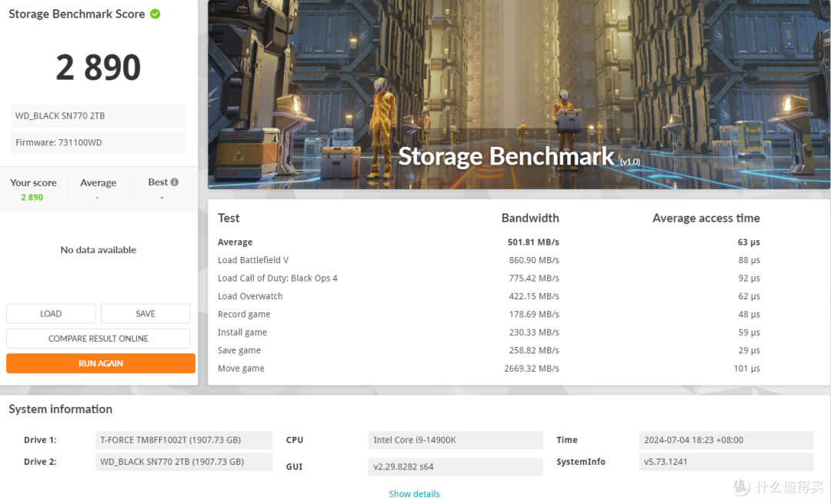Click the Bandwidth column header
The height and width of the screenshot is (504, 831).
[x=529, y=218]
